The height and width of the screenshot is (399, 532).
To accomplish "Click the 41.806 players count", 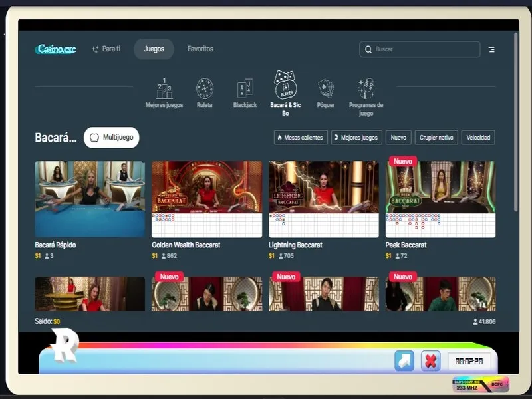I will click(485, 321).
